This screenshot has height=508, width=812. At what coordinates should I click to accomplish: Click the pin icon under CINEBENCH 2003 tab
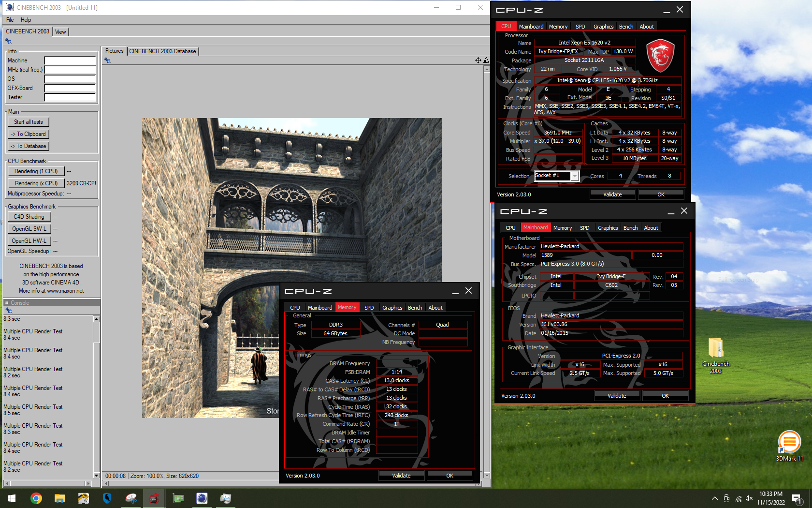pyautogui.click(x=8, y=41)
